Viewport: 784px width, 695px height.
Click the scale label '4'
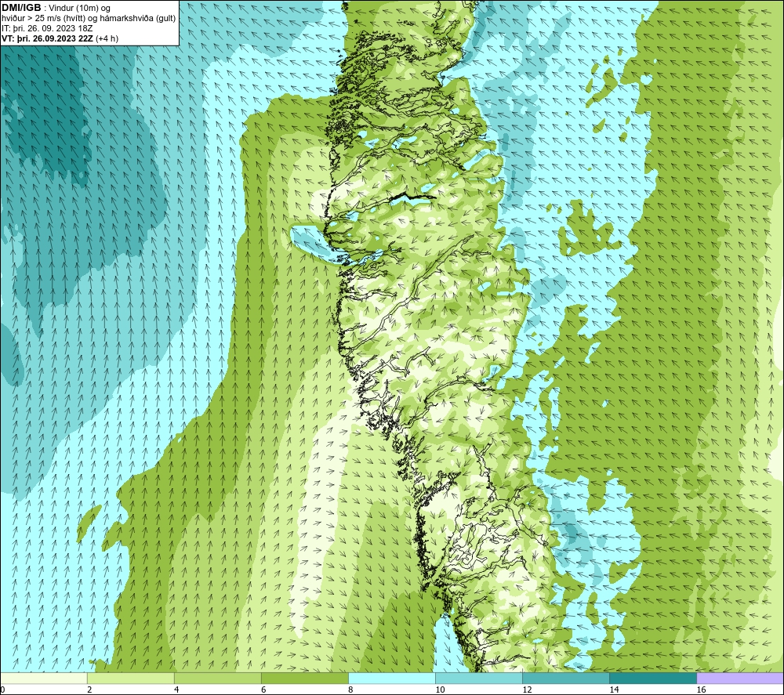pos(176,690)
